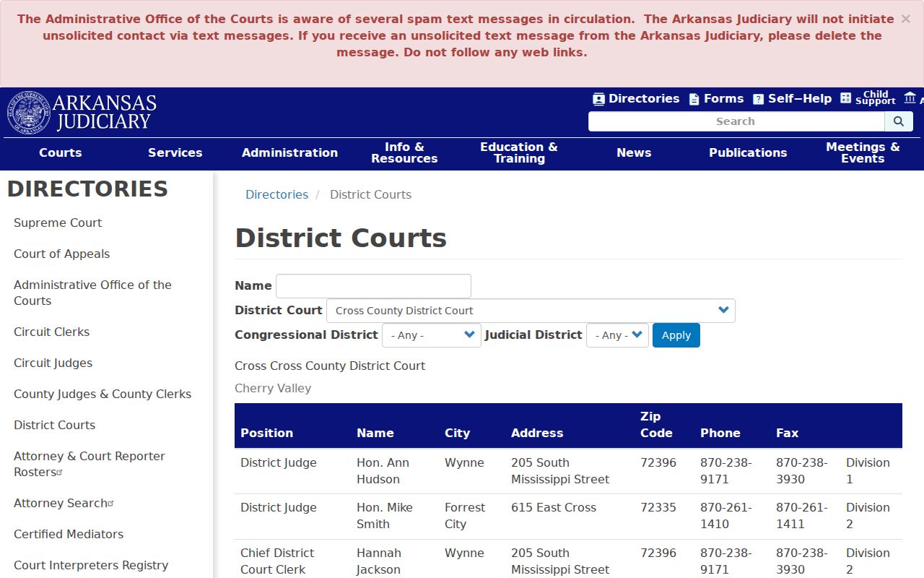
Task: Click the name Hannah Jackson
Action: pyautogui.click(x=379, y=561)
